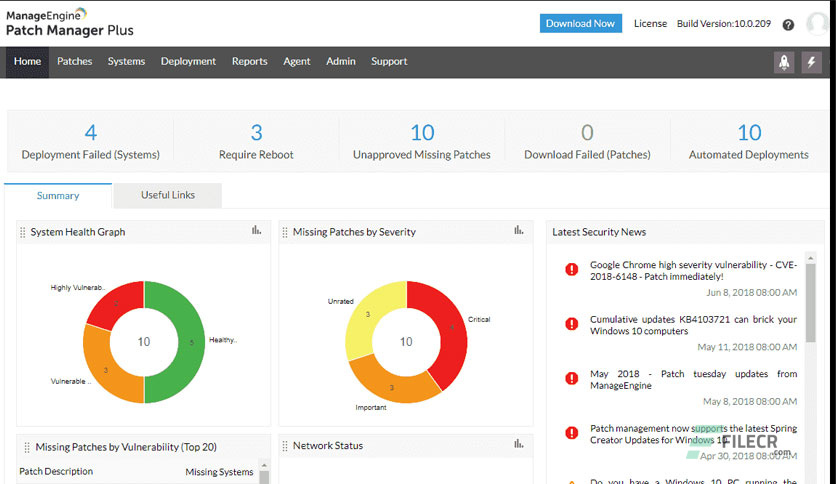Image resolution: width=836 pixels, height=484 pixels.
Task: Switch to the Summary tab
Action: [58, 196]
